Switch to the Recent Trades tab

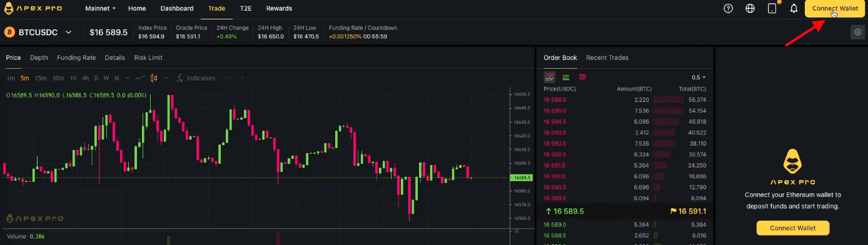pos(607,57)
